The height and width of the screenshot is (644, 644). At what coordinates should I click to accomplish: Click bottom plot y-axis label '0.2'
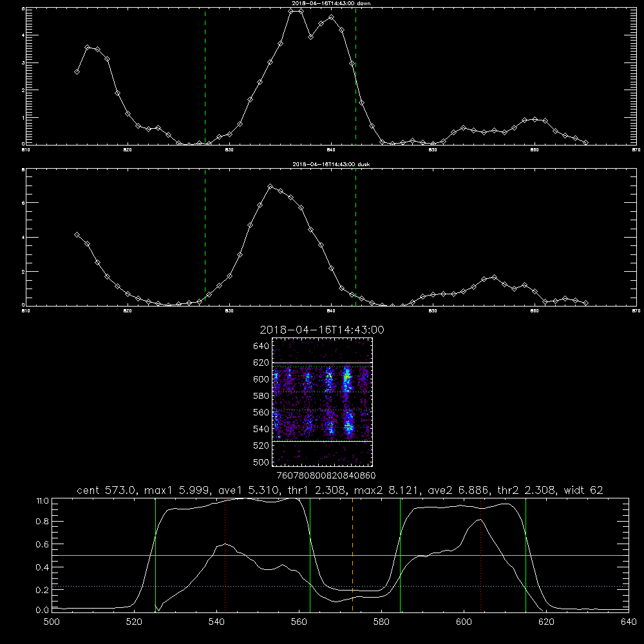43,590
